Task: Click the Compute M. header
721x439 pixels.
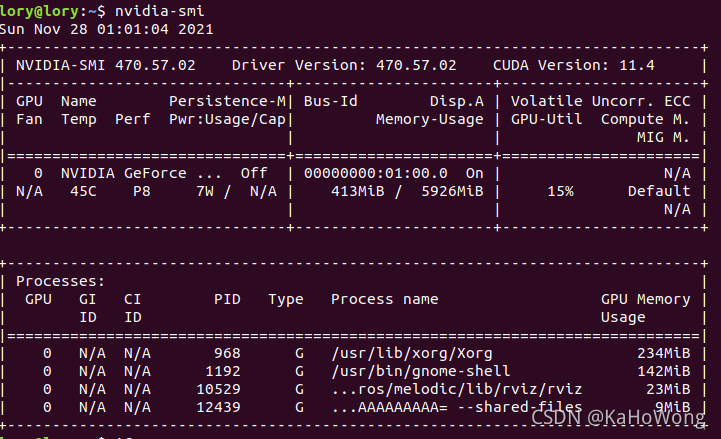Action: [645, 119]
